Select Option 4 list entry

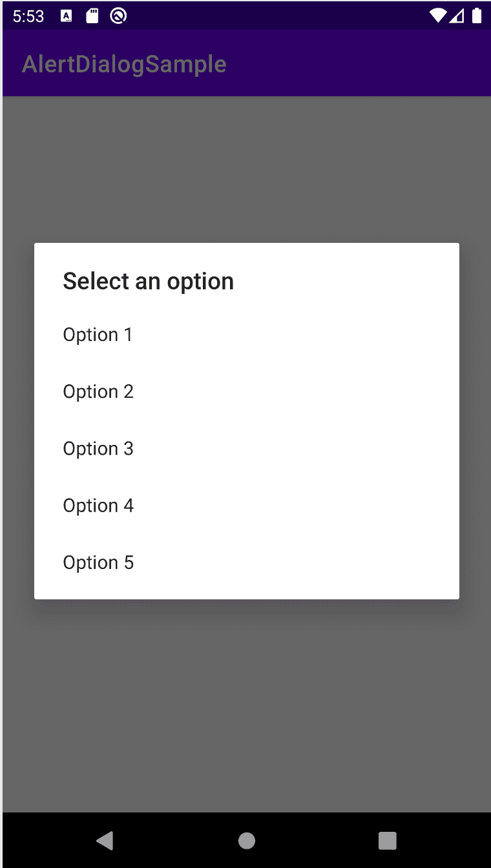click(247, 505)
